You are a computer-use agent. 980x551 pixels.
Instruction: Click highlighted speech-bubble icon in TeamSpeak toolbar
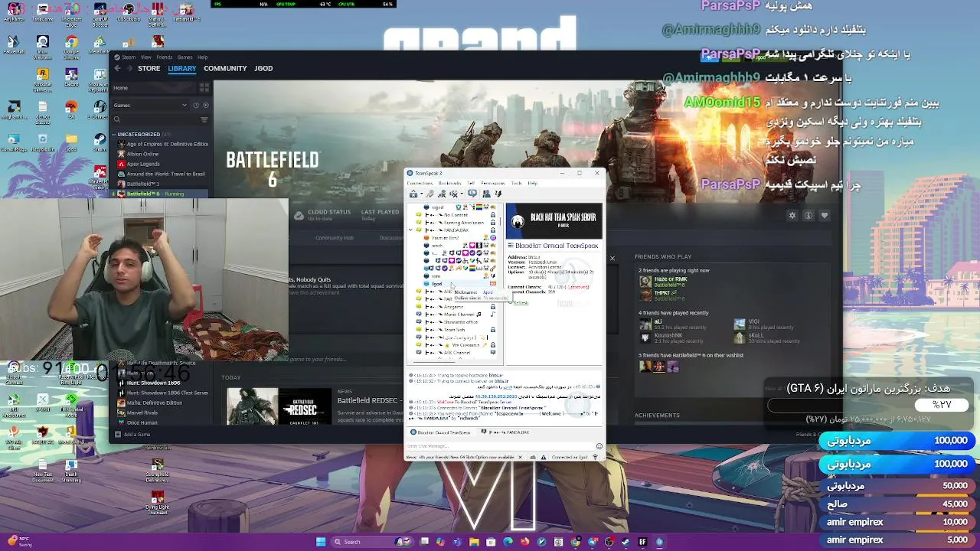click(472, 193)
